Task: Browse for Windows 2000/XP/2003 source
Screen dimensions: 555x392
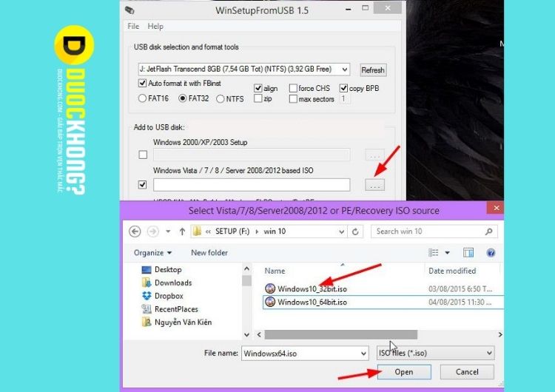Action: [375, 155]
